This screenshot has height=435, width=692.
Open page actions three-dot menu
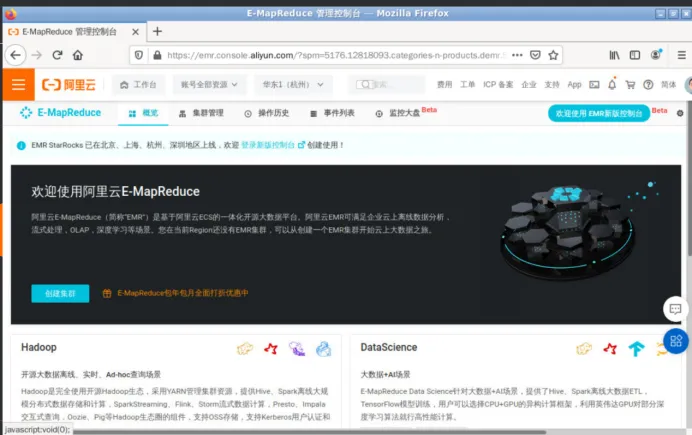point(517,55)
